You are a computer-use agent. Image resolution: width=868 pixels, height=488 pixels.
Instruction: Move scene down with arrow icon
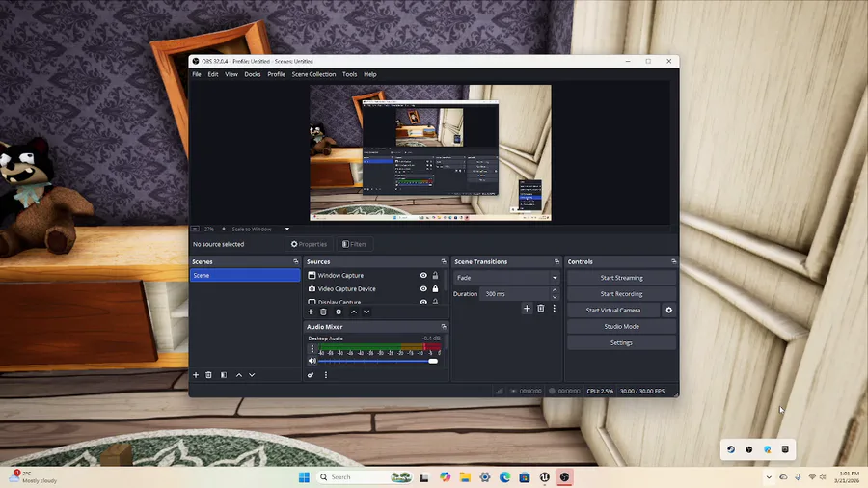pos(252,374)
